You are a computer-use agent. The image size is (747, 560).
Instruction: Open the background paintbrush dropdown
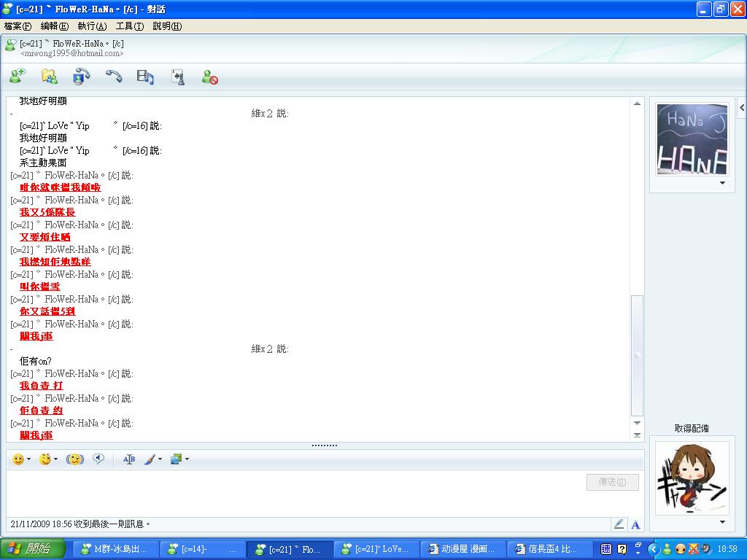click(x=160, y=459)
